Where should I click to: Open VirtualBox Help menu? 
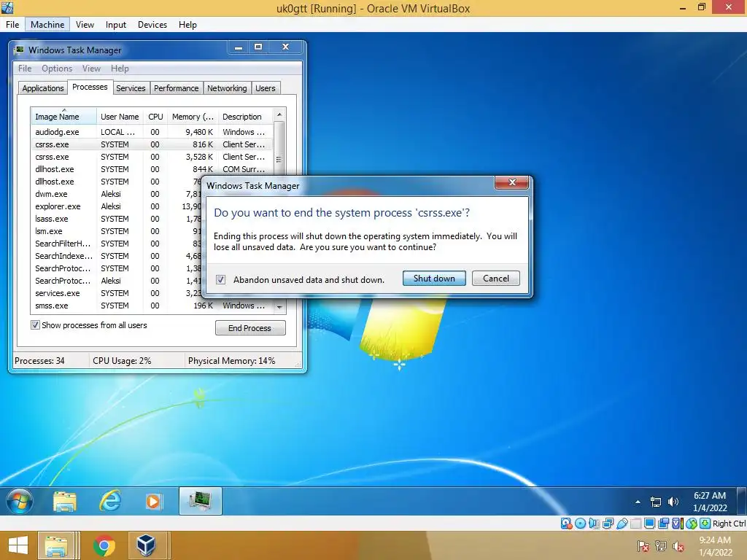tap(187, 25)
